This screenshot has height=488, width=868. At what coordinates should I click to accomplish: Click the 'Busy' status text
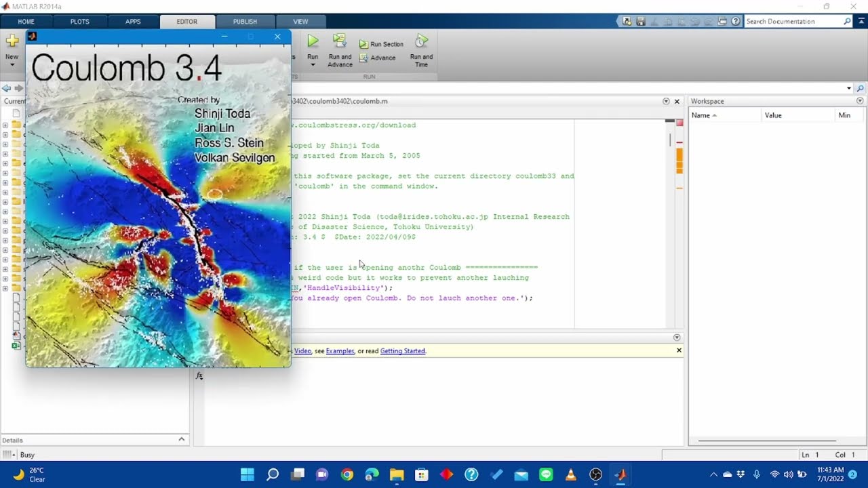(27, 455)
